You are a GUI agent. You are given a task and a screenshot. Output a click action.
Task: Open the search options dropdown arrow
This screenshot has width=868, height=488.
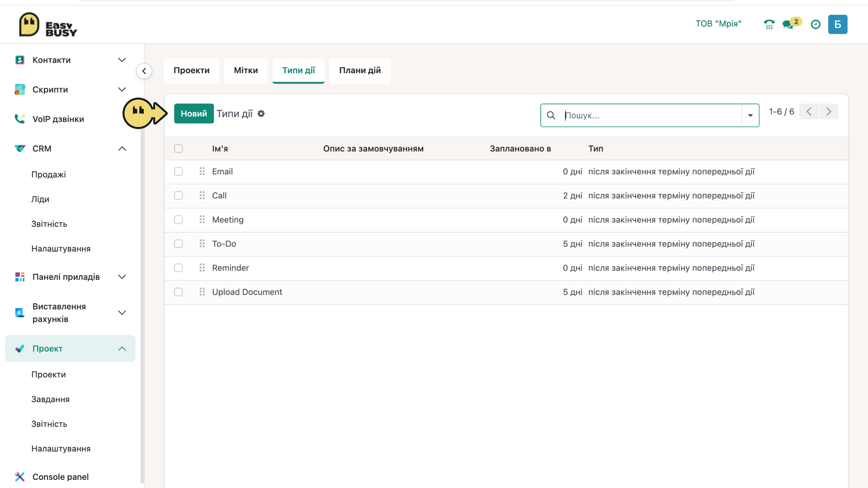coord(750,115)
